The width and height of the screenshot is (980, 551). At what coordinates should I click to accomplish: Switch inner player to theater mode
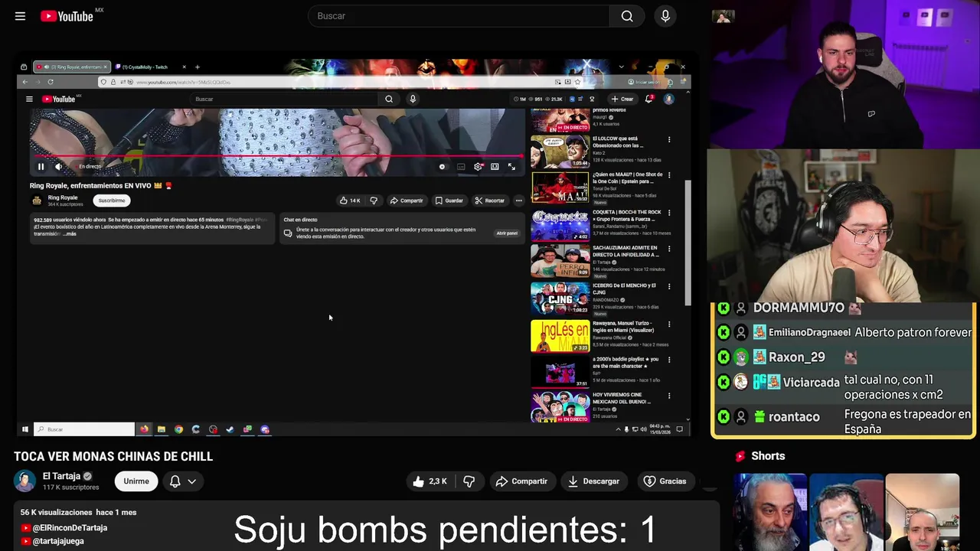[495, 166]
